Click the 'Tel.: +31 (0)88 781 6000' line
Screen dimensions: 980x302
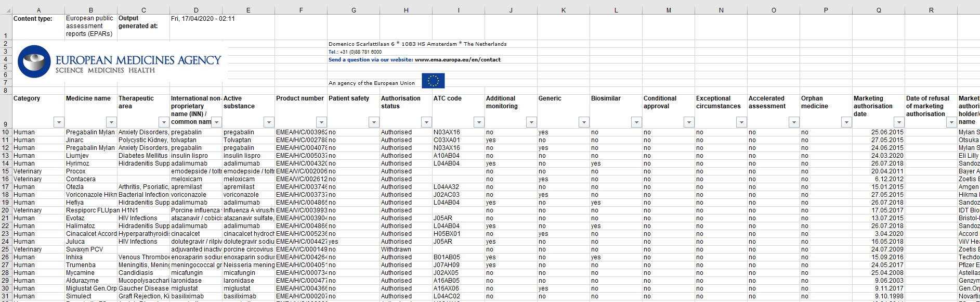tap(355, 52)
